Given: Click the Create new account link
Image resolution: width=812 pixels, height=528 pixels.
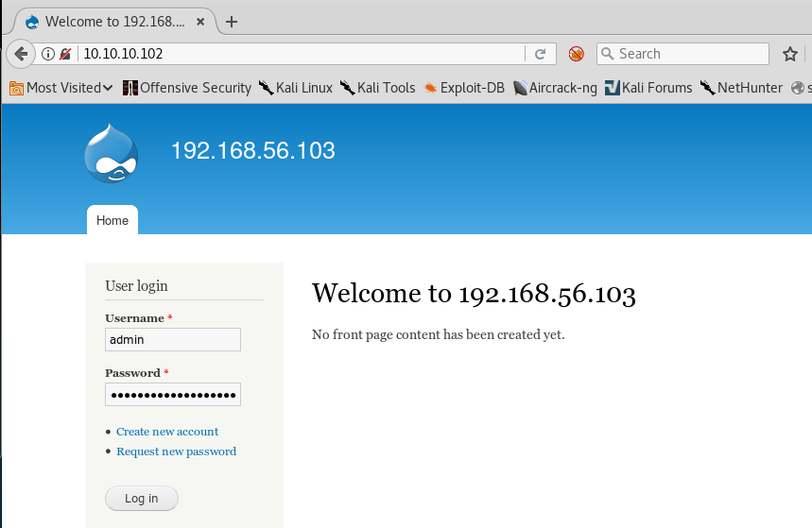Looking at the screenshot, I should 167,432.
